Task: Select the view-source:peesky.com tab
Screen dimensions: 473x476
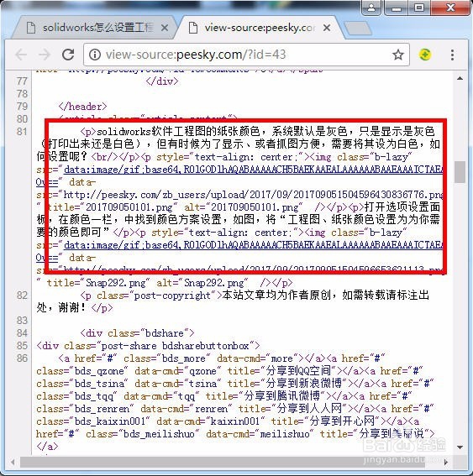Action: [x=260, y=28]
